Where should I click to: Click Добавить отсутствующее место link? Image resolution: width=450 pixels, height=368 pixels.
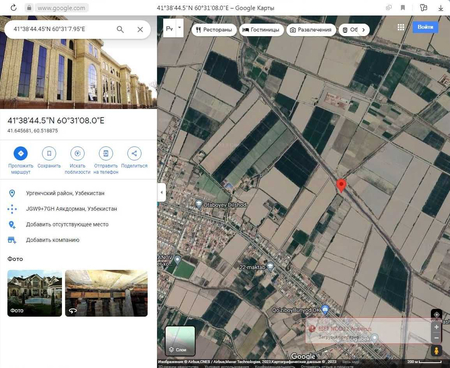[x=67, y=224]
